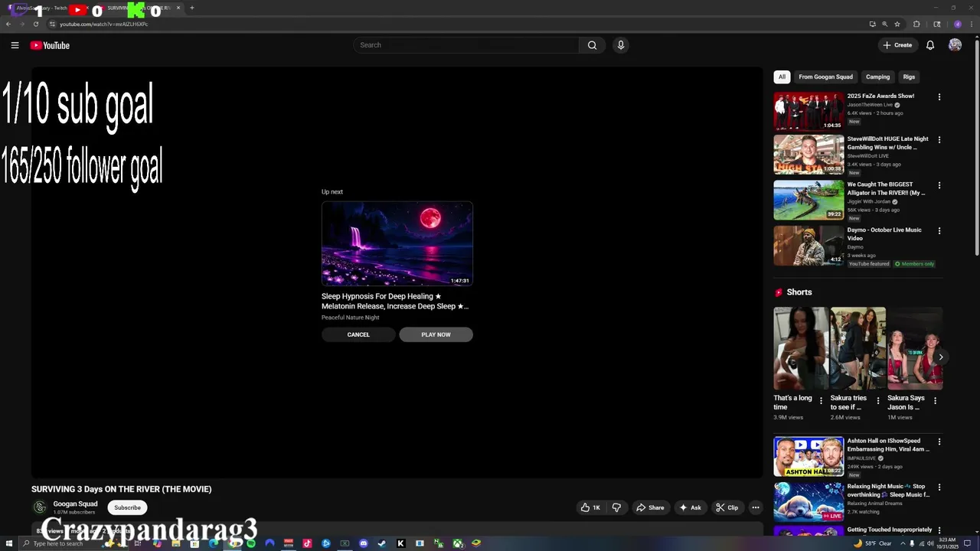Open "Getting Touched Inappropriately" video title
The image size is (980, 551).
[x=890, y=530]
